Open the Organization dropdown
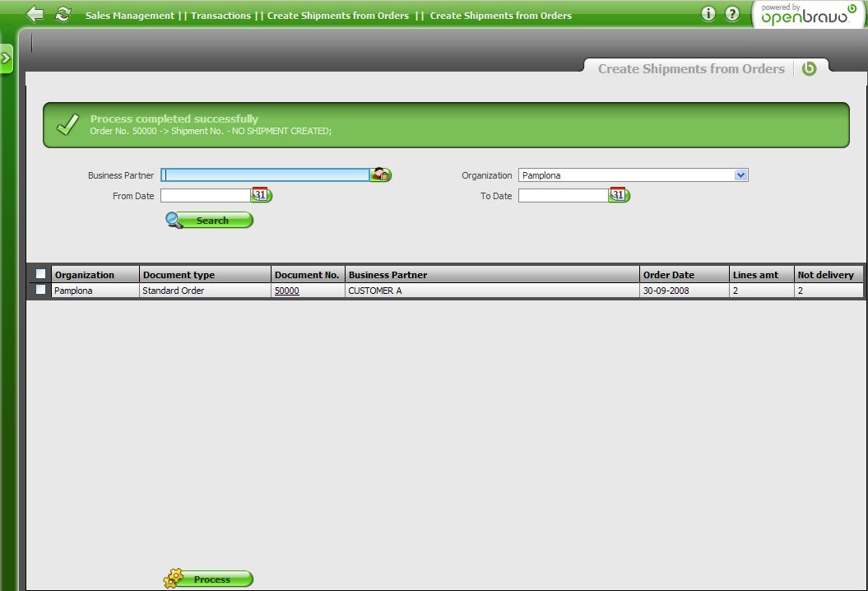The width and height of the screenshot is (868, 591). (633, 175)
